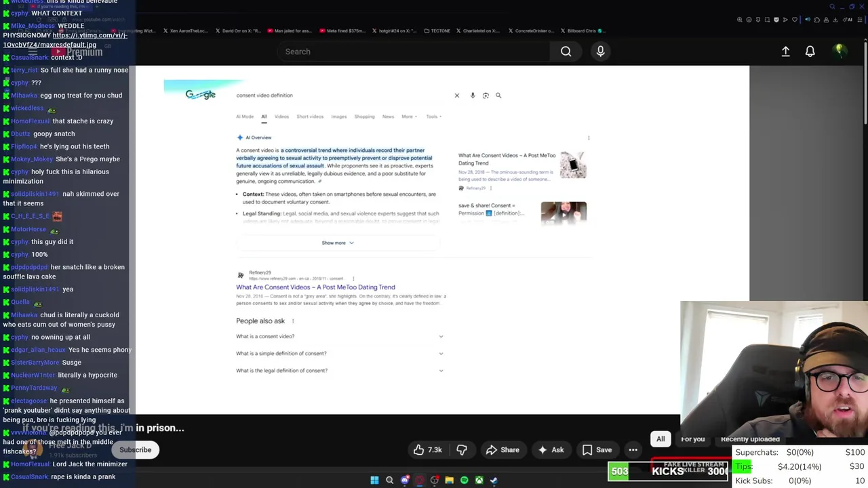
Task: Expand 'What is the legal definition of consent?'
Action: [x=340, y=371]
